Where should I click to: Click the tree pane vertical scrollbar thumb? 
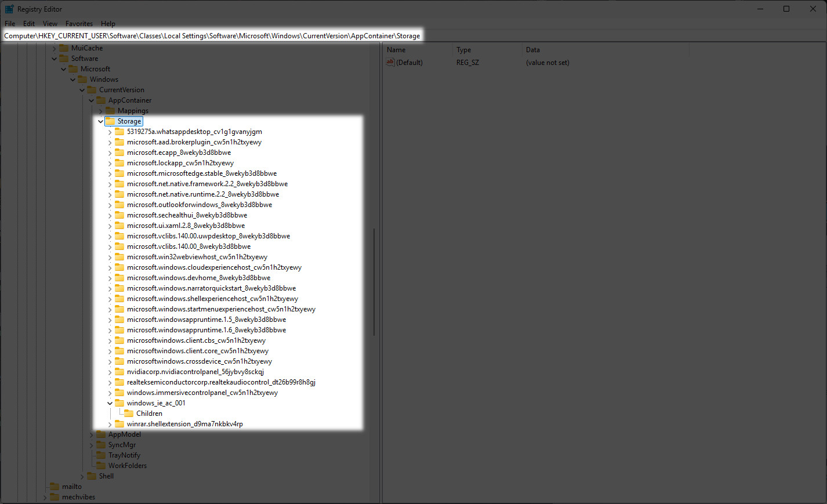click(x=374, y=282)
